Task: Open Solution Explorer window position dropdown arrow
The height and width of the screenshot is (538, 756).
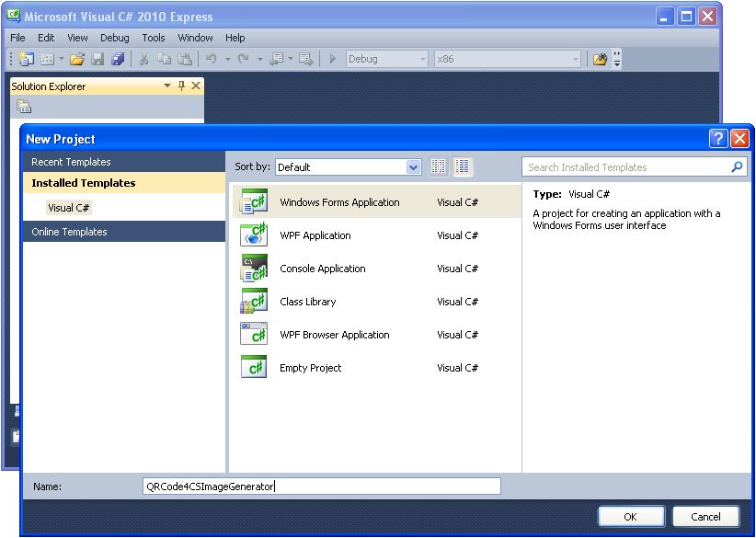Action: [x=167, y=86]
